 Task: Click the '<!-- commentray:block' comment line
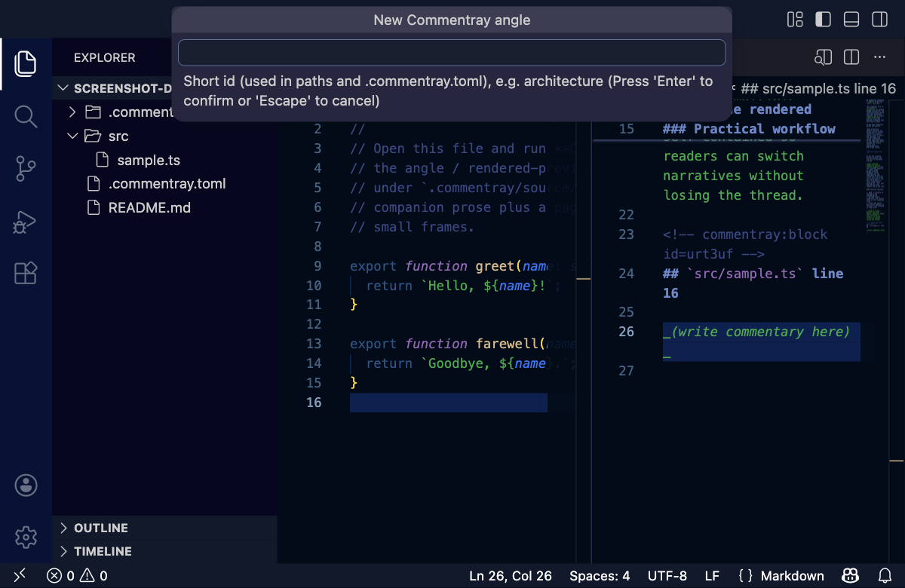coord(745,234)
